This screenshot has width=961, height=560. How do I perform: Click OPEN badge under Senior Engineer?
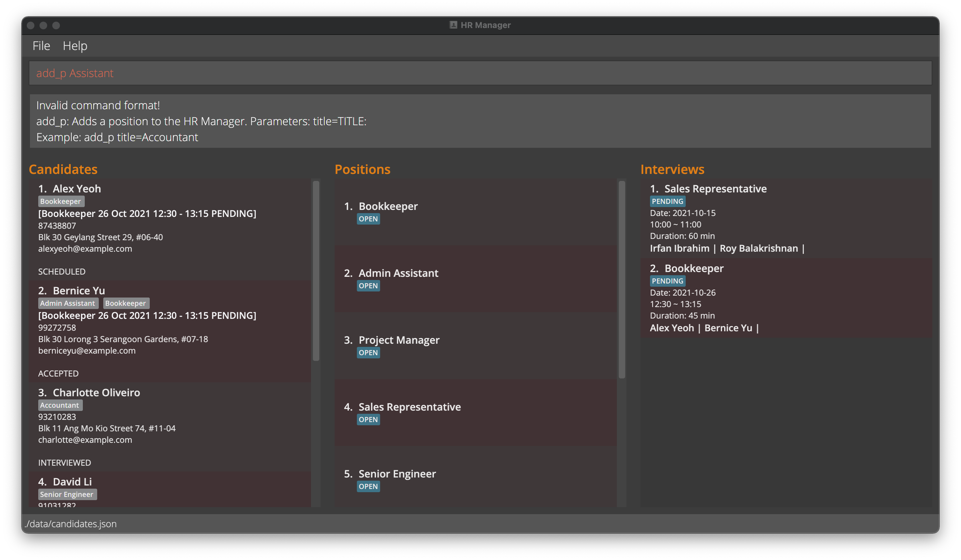point(368,486)
